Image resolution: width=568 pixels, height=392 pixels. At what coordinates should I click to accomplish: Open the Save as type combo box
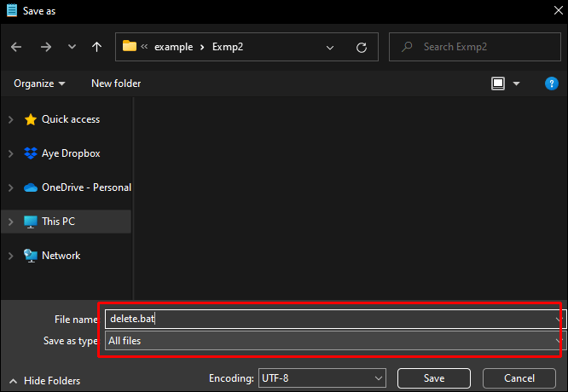335,341
